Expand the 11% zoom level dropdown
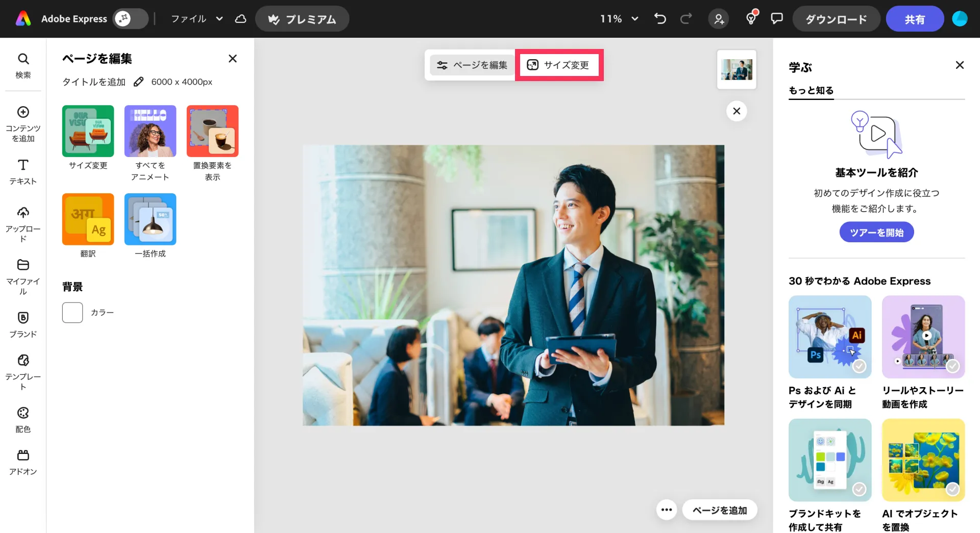 (619, 19)
